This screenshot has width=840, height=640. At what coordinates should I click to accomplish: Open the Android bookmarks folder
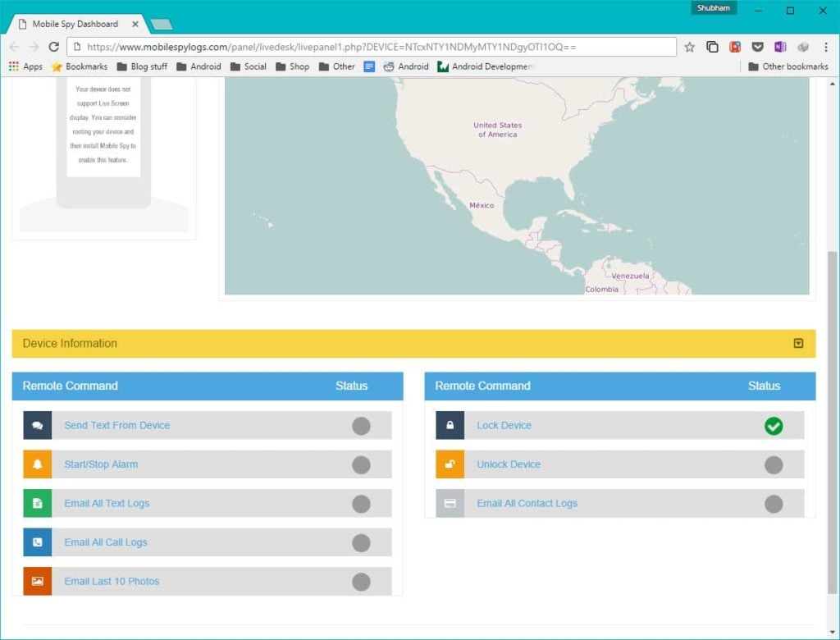pyautogui.click(x=199, y=66)
